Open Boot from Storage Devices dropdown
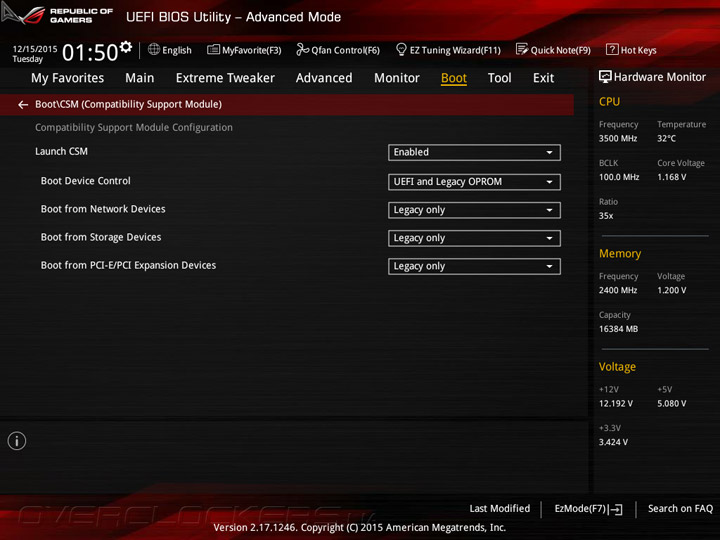The height and width of the screenshot is (540, 720). (474, 238)
